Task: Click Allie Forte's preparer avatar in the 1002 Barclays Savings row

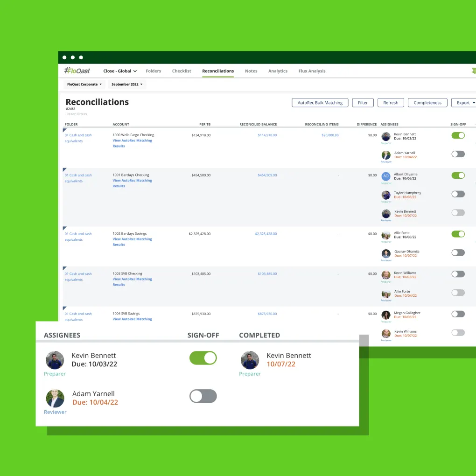Action: pyautogui.click(x=386, y=235)
